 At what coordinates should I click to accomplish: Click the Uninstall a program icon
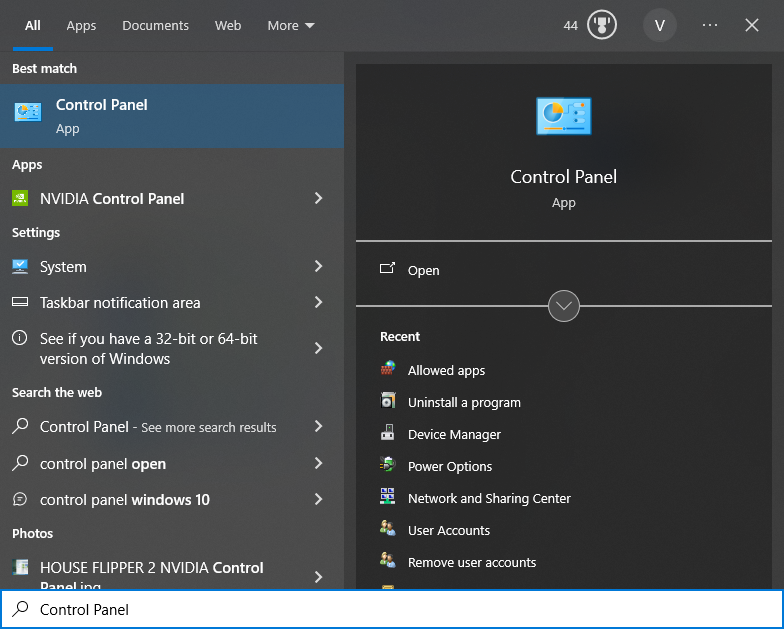pyautogui.click(x=388, y=401)
